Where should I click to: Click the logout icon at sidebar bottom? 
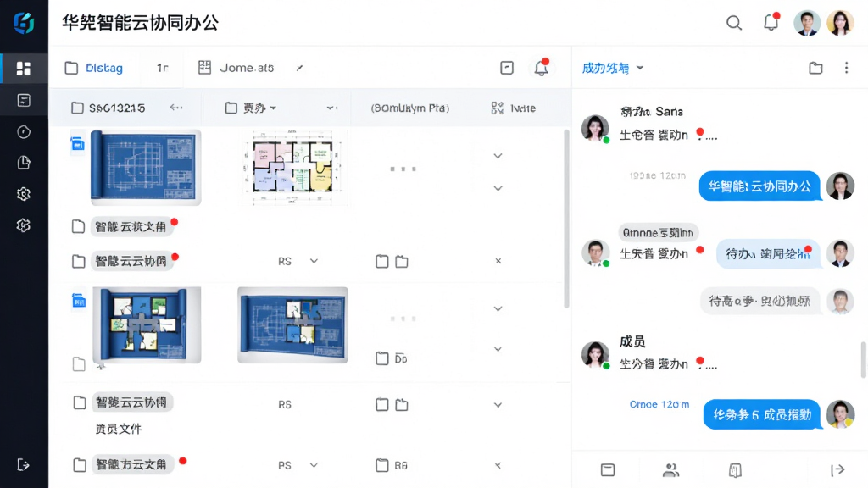pos(23,465)
